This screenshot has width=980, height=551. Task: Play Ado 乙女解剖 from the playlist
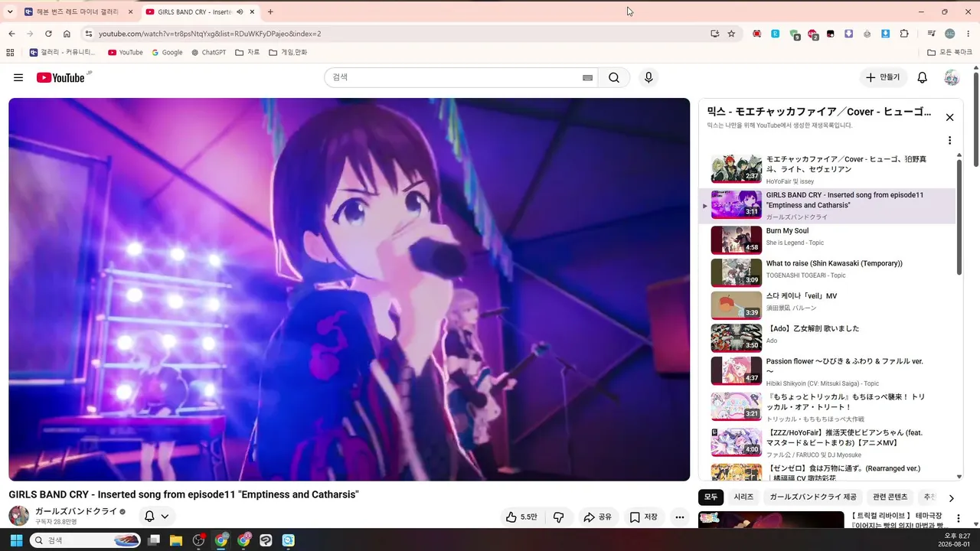[827, 337]
